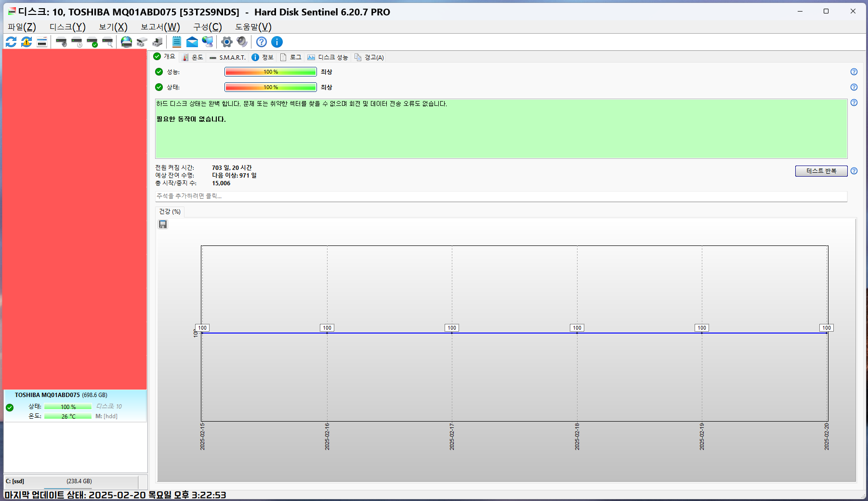868x501 pixels.
Task: Click estimated lifetime value 다음 이상: 971 일
Action: point(234,175)
